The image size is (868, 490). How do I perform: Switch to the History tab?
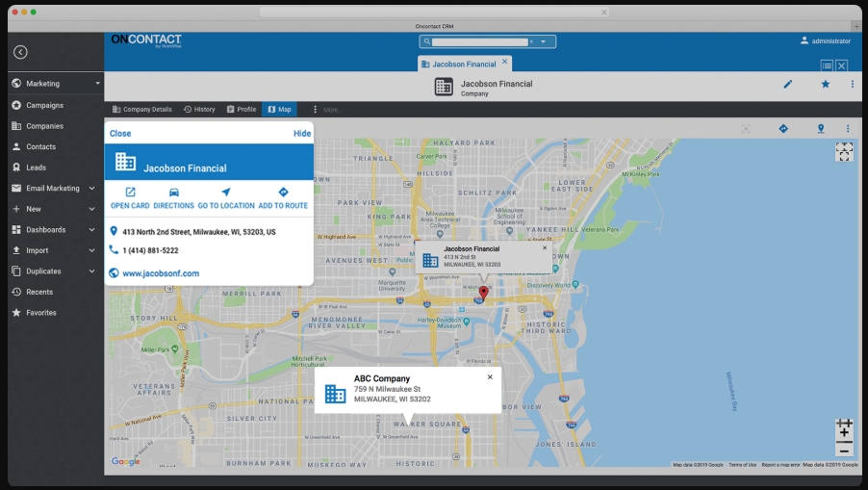click(x=199, y=109)
